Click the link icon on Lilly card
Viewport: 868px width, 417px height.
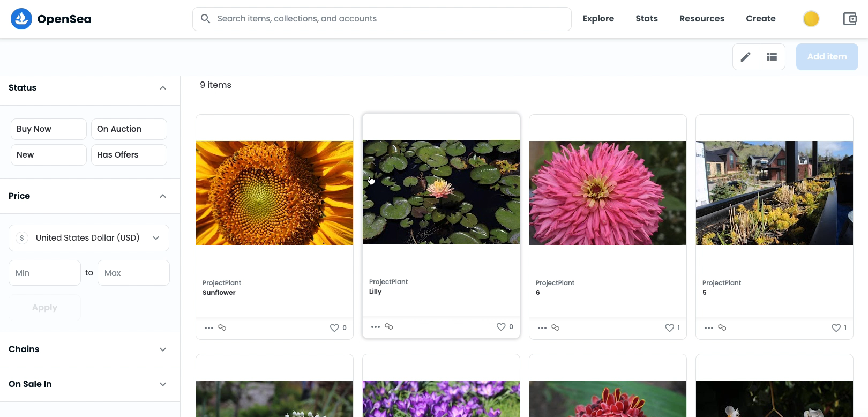tap(389, 326)
